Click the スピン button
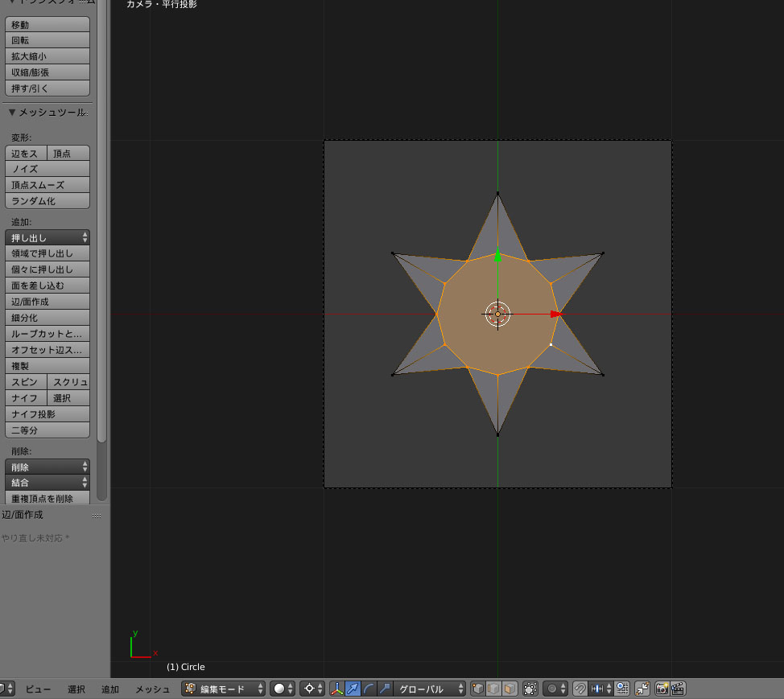This screenshot has width=784, height=699. pyautogui.click(x=26, y=382)
